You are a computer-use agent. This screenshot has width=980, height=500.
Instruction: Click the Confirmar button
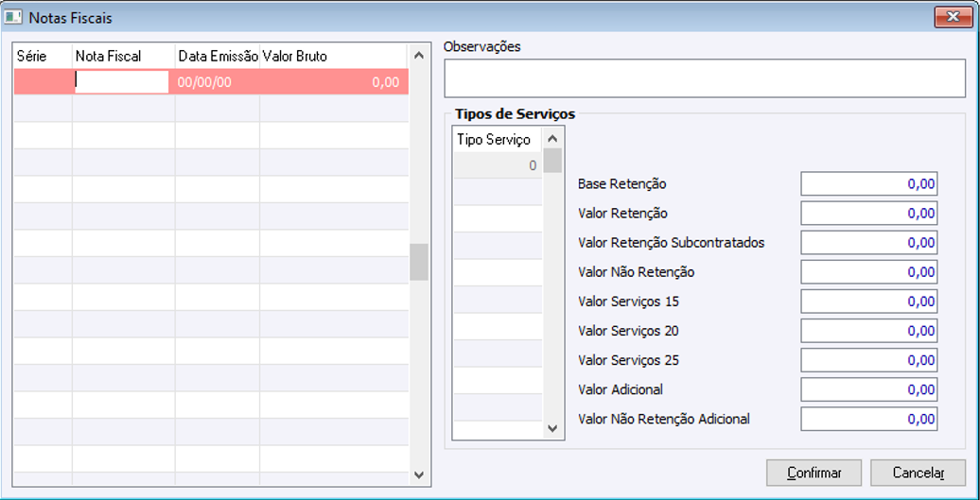point(814,472)
